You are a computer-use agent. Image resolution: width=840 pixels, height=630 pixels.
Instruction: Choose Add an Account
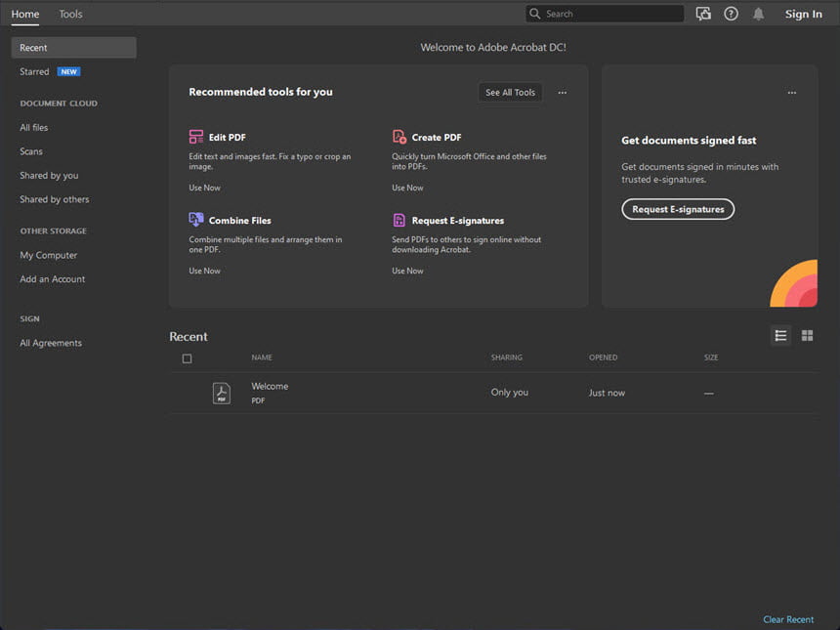(x=52, y=279)
